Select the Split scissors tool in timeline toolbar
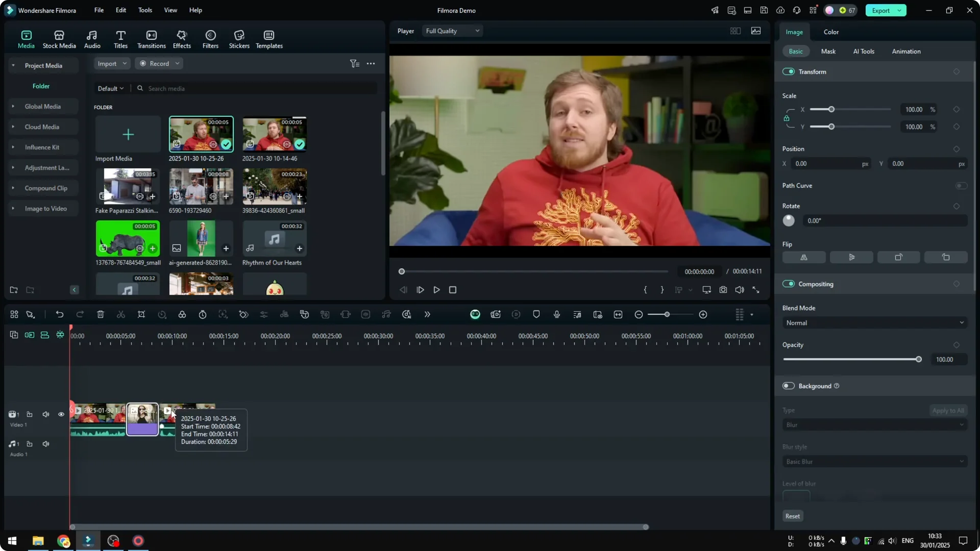The image size is (980, 551). click(121, 314)
